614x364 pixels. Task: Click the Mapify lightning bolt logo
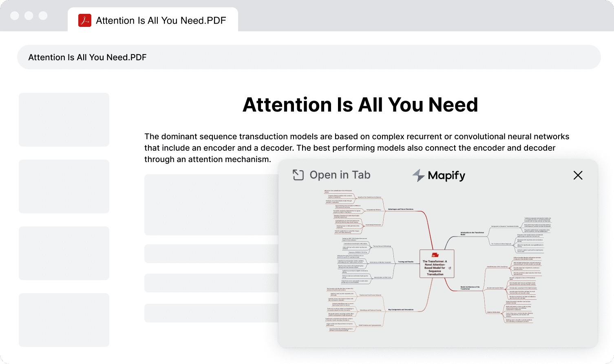click(x=418, y=175)
